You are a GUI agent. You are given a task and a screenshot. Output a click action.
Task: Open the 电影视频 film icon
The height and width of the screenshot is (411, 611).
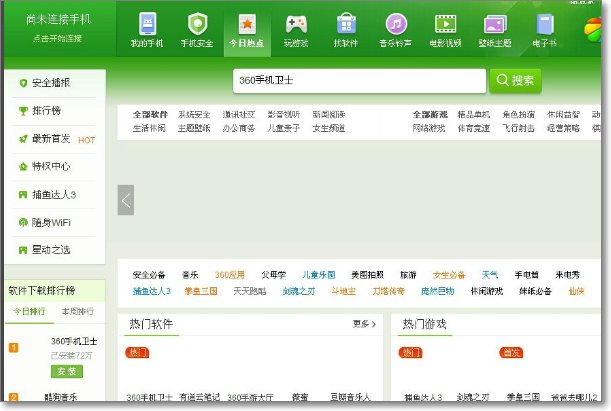[445, 24]
